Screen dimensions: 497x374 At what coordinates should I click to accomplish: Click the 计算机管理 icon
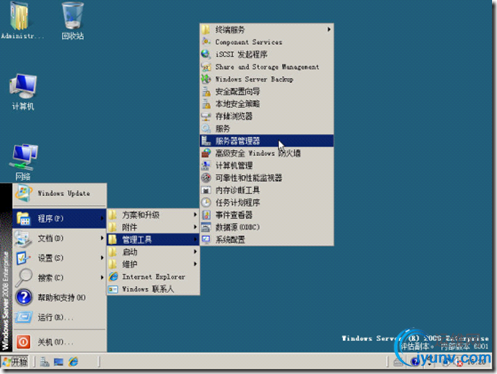[x=206, y=165]
